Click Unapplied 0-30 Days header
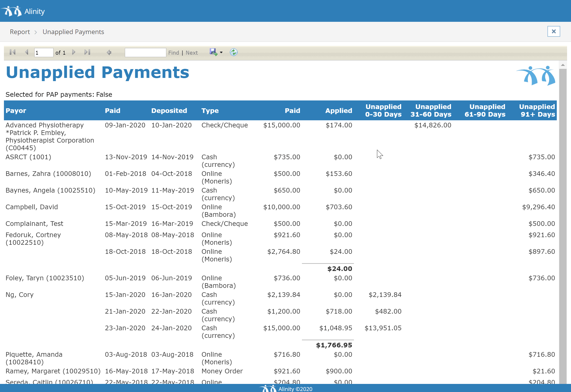 [383, 110]
